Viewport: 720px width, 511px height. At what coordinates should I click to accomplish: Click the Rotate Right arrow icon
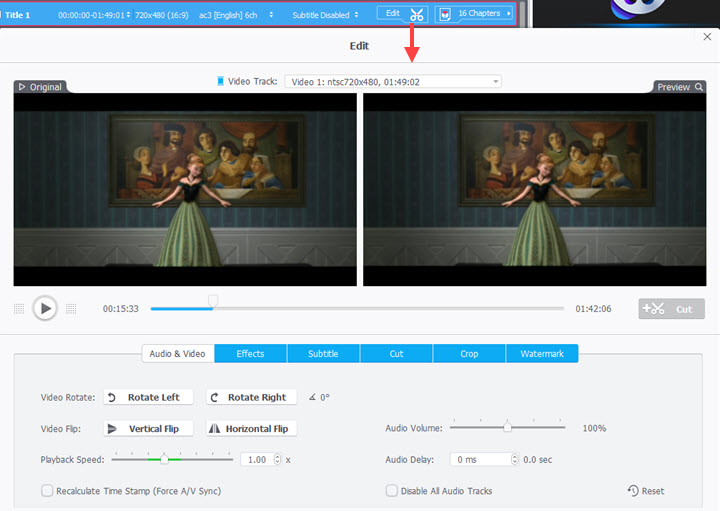pyautogui.click(x=214, y=397)
